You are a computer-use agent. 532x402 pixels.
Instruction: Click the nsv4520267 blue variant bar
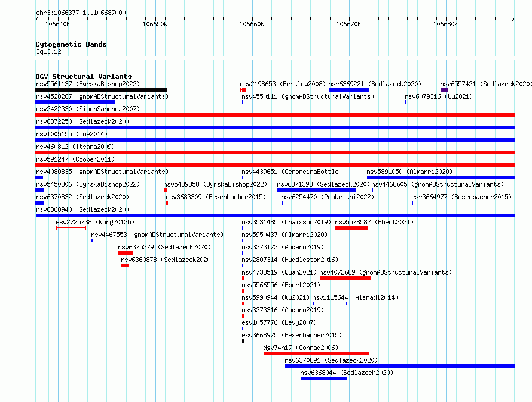click(75, 102)
